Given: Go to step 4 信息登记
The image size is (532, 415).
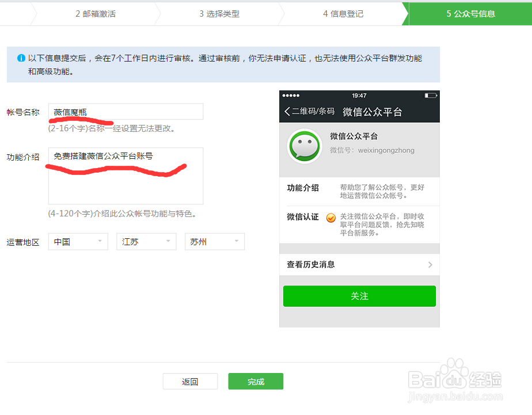Looking at the screenshot, I should click(x=343, y=14).
